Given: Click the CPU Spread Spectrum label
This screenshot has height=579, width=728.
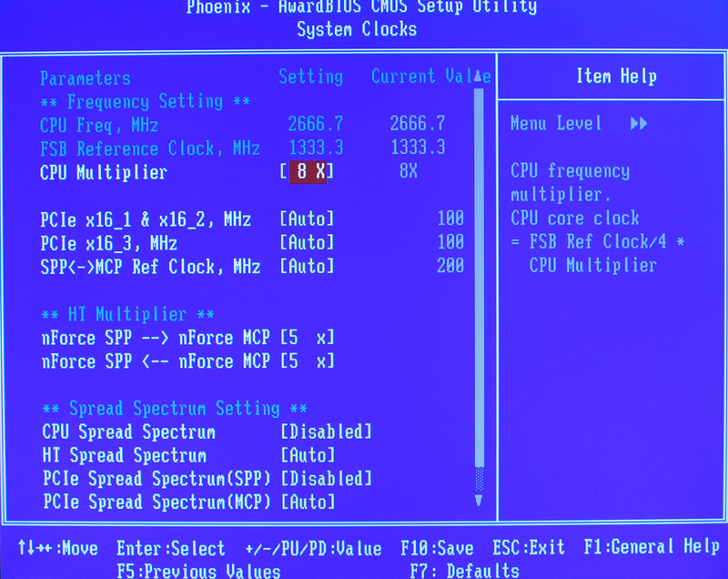Looking at the screenshot, I should tap(128, 432).
